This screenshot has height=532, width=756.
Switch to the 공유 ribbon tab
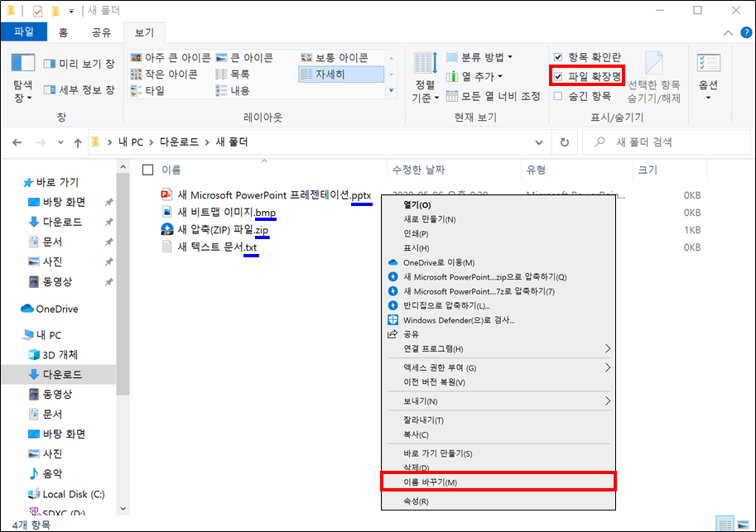tap(101, 32)
